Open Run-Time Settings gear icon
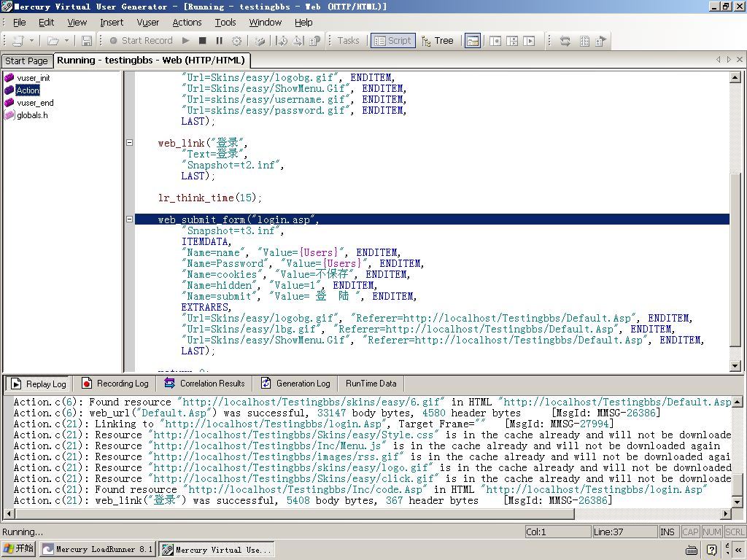Image resolution: width=747 pixels, height=560 pixels. pos(236,41)
